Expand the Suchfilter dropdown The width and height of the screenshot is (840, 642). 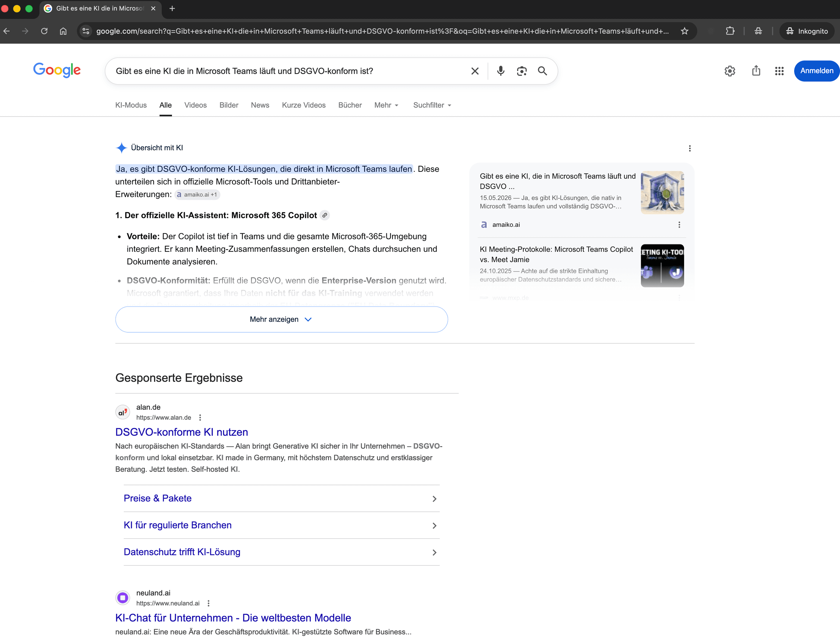(432, 105)
